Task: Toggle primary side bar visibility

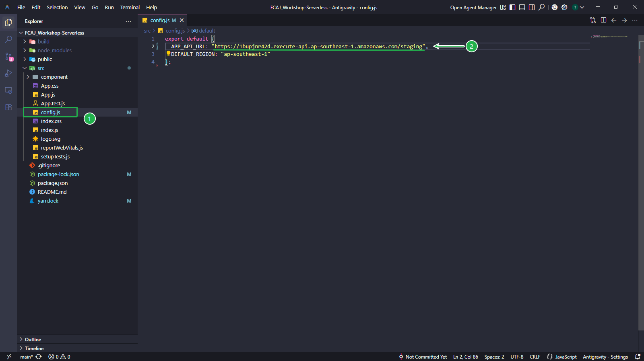Action: click(x=512, y=7)
